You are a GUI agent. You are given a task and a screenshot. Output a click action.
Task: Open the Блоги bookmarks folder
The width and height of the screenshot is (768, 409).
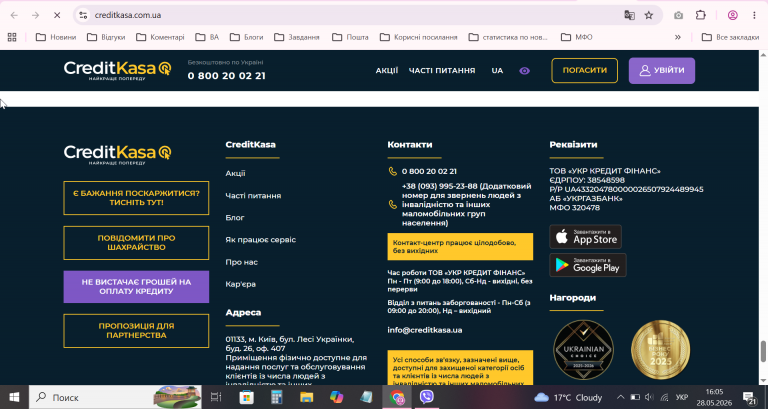(246, 37)
